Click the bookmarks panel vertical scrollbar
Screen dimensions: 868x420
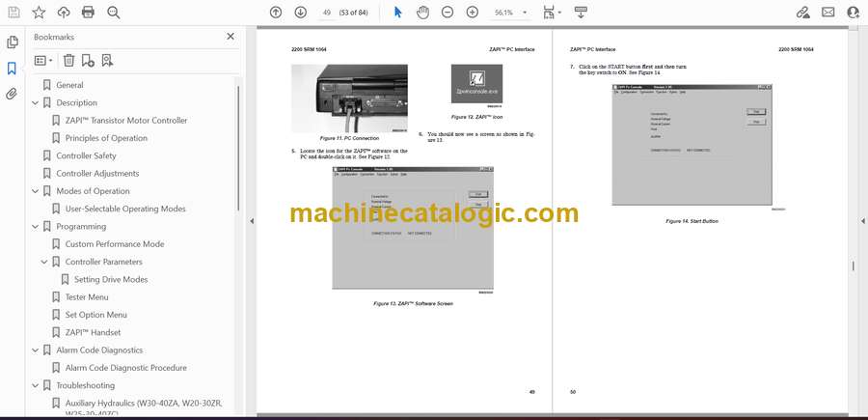(239, 149)
